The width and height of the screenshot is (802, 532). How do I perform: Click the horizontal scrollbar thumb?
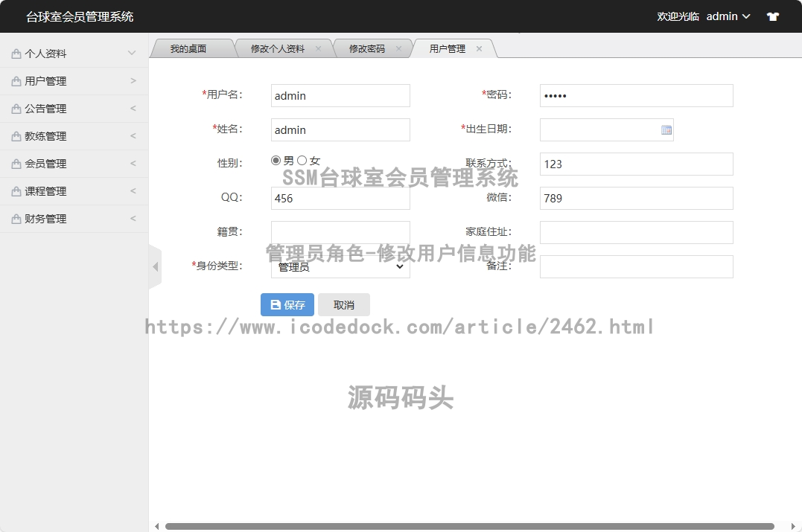point(470,526)
